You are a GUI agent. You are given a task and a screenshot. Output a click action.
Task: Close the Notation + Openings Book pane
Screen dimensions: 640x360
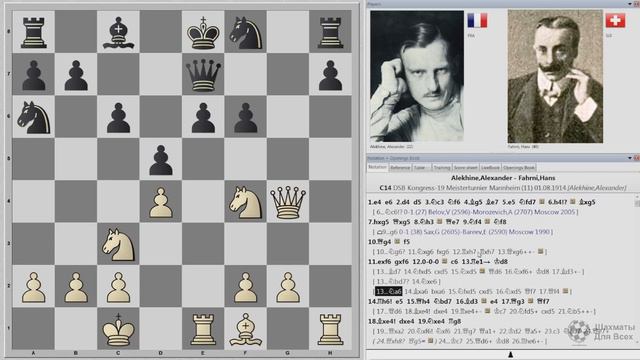pos(636,158)
